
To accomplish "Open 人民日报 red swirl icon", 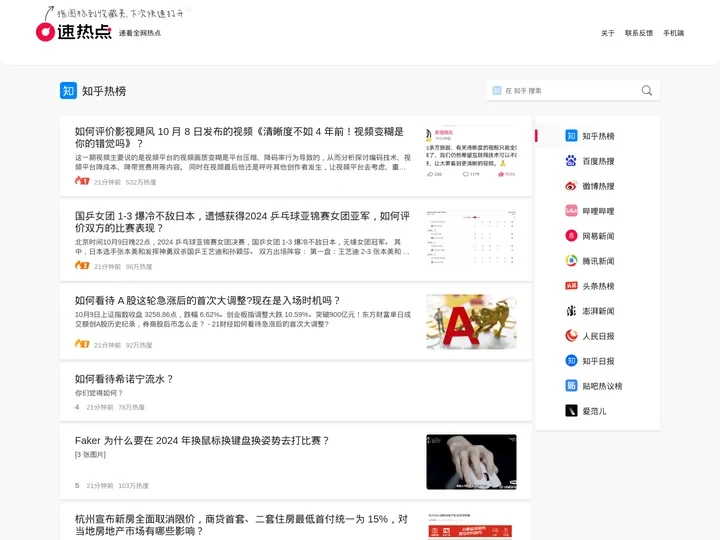I will 571,336.
